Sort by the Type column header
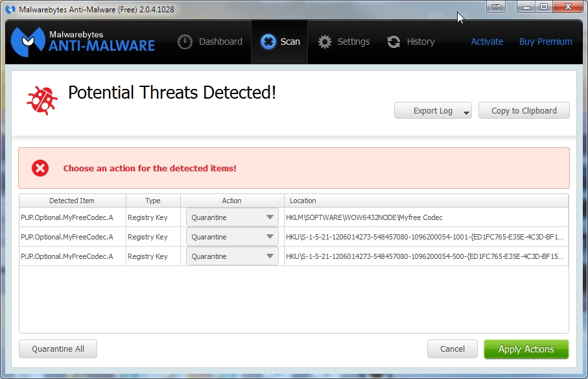The height and width of the screenshot is (379, 588). click(153, 201)
